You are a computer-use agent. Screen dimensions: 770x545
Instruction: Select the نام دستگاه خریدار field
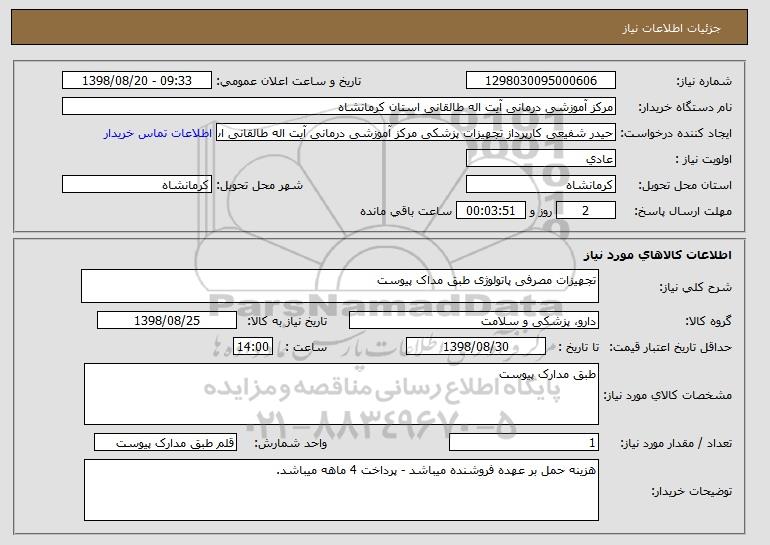(x=339, y=107)
